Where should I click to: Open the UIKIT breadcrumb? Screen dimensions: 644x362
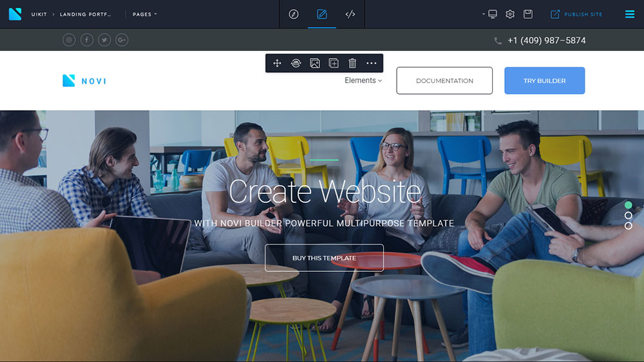[x=39, y=14]
